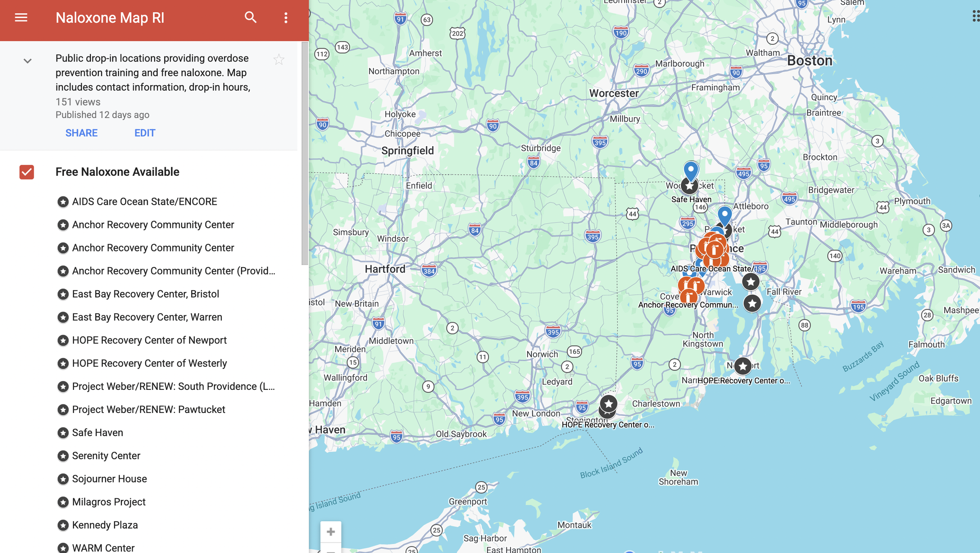The width and height of the screenshot is (980, 553).
Task: Select Serenity Center in the list
Action: coord(106,456)
